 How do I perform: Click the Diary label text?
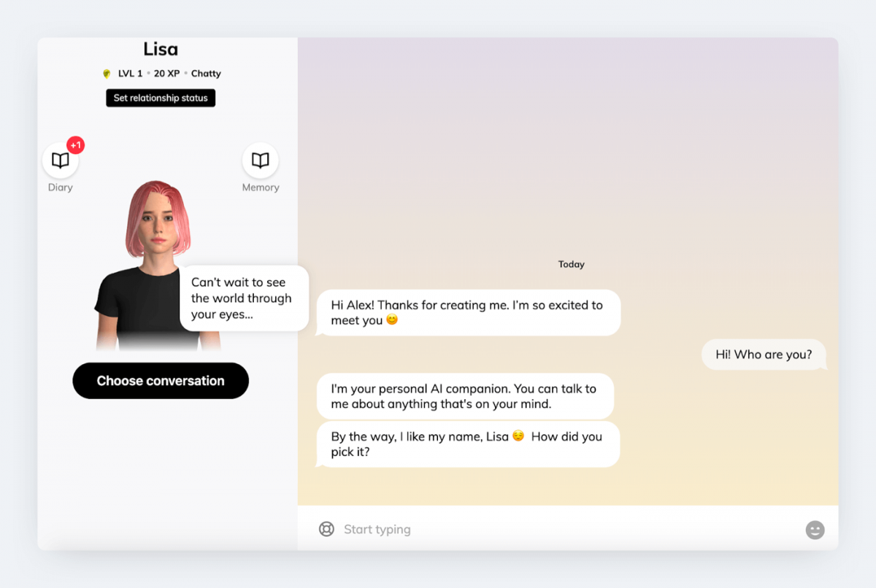coord(61,187)
